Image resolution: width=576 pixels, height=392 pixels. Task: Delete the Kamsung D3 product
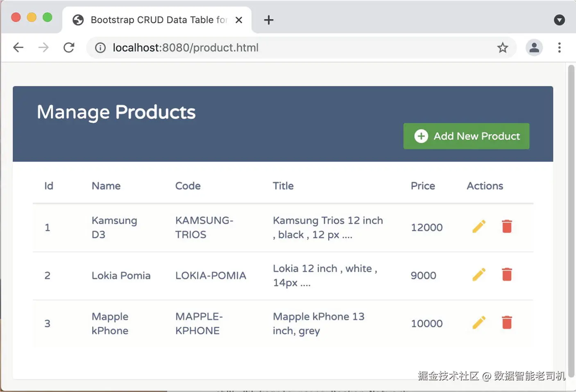pos(507,227)
